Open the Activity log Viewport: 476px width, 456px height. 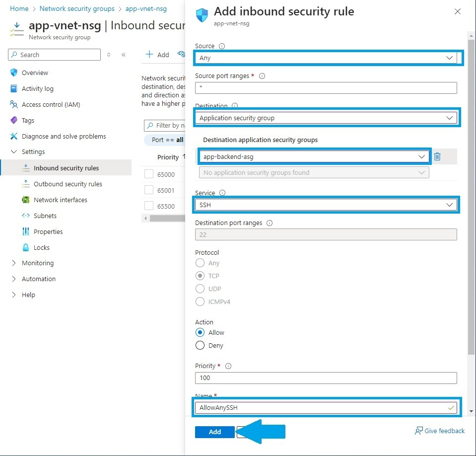pos(38,88)
